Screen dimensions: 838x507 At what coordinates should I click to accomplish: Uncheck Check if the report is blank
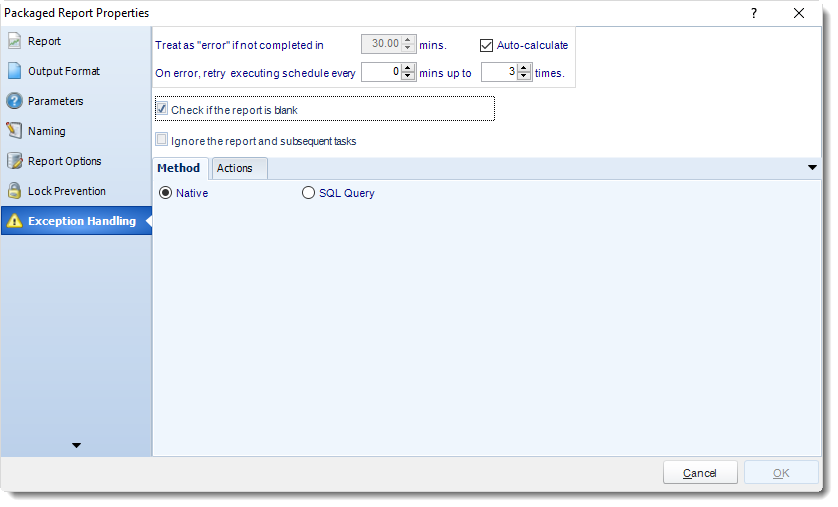point(161,109)
